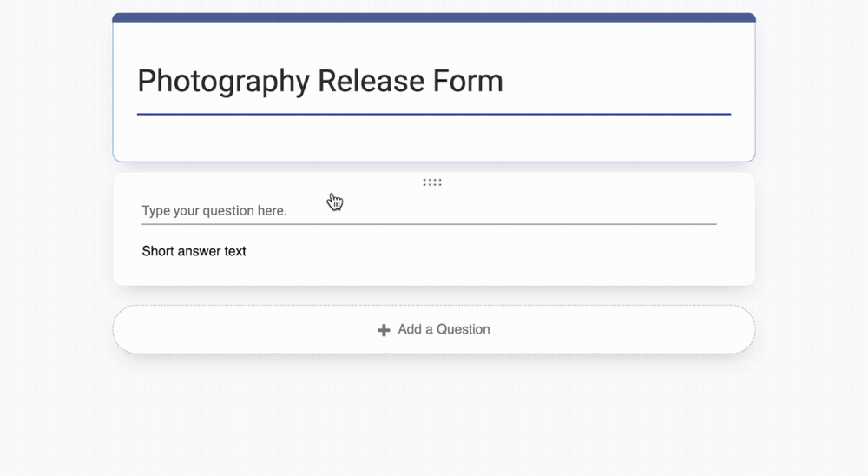Click the plus icon beside Add a Question
Screen dimensions: 868x476
pyautogui.click(x=384, y=330)
